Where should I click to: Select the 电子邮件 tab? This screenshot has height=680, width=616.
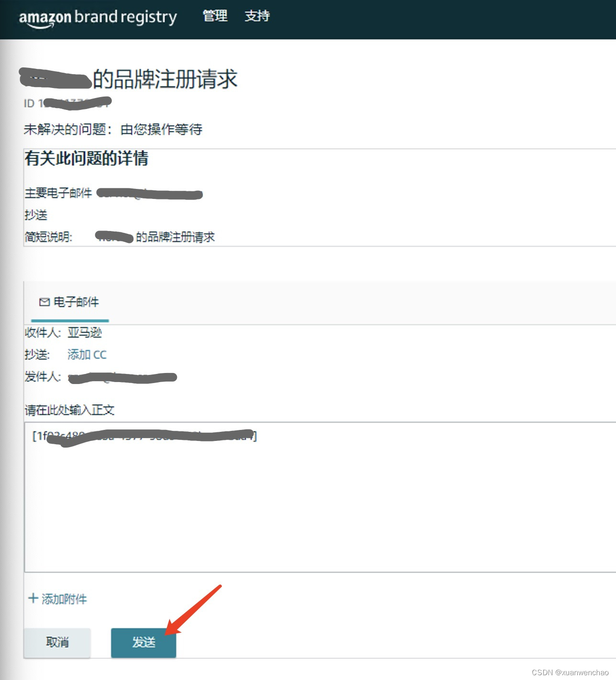(70, 302)
